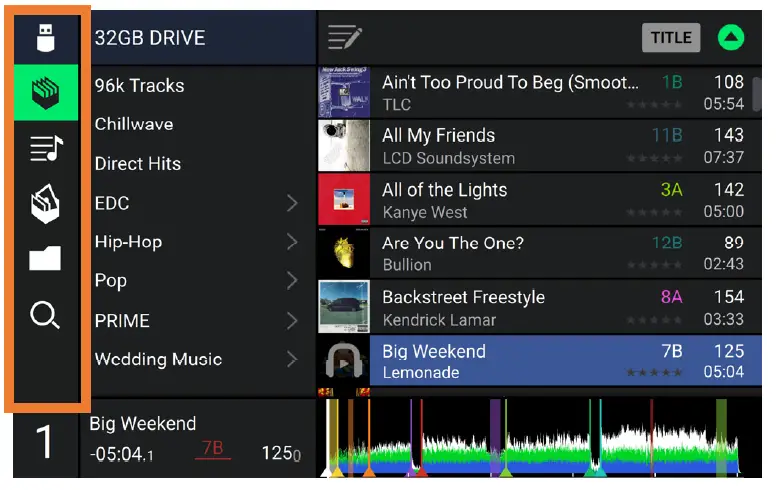Click the red 7B deck key
Screen dimensions: 778x490
point(213,449)
